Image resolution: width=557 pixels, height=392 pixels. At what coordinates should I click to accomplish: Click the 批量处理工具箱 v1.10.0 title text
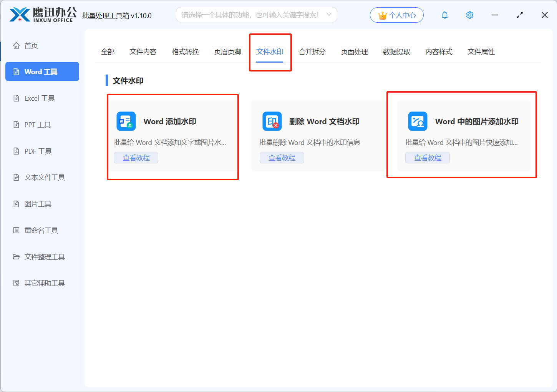click(x=117, y=15)
